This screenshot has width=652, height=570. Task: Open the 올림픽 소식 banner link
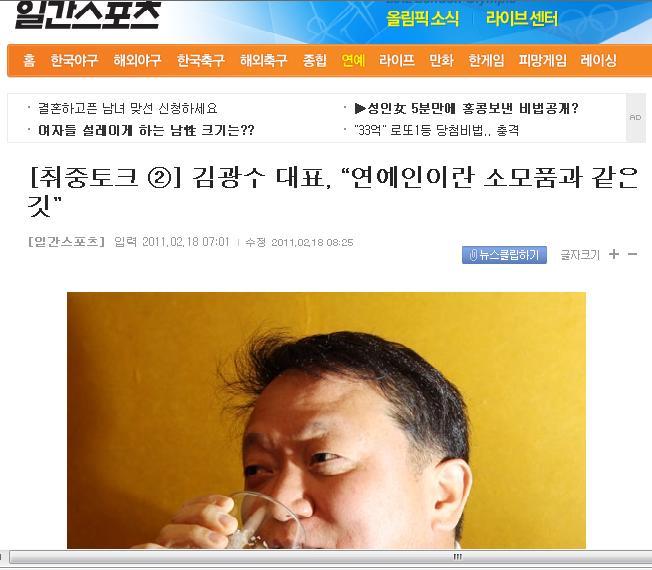point(422,18)
